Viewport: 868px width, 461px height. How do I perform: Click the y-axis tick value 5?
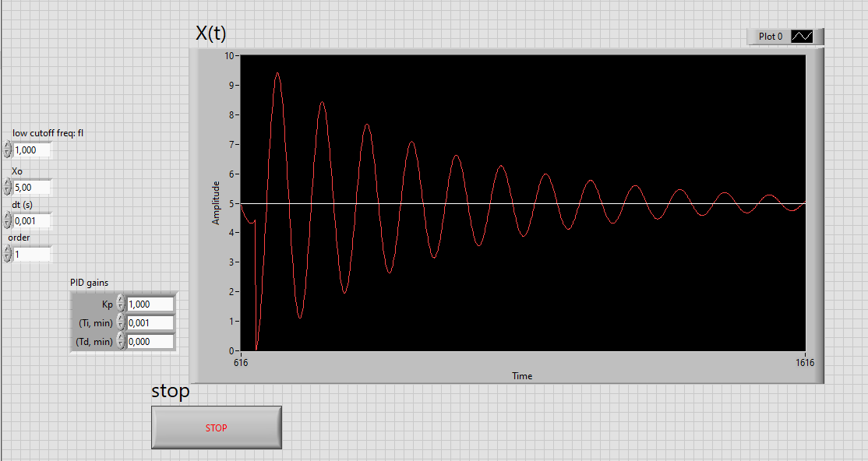tap(231, 203)
